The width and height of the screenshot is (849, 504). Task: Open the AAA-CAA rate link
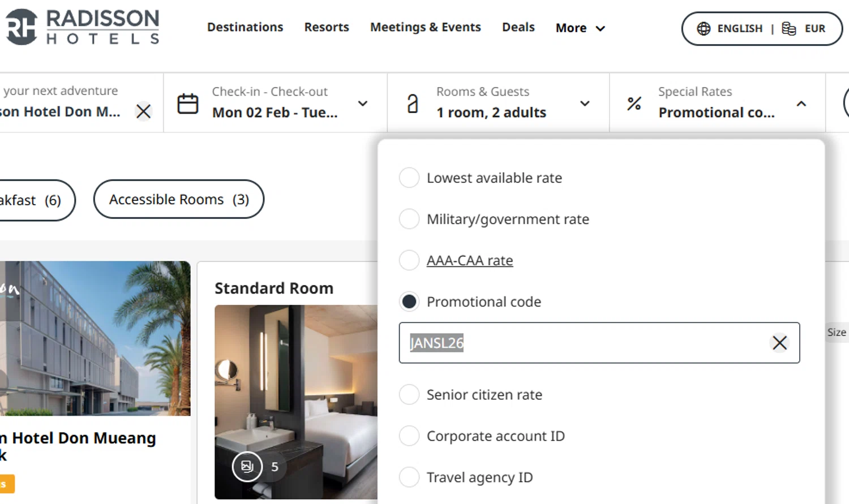tap(470, 260)
